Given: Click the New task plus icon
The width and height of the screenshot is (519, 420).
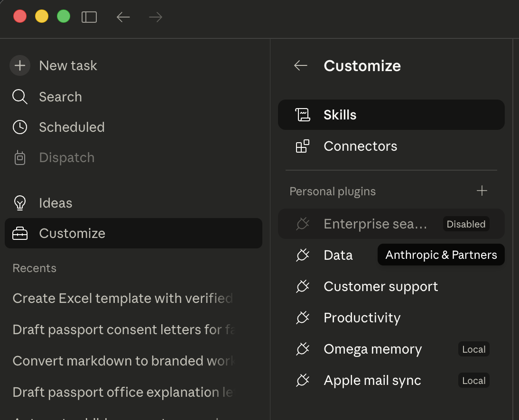Looking at the screenshot, I should pyautogui.click(x=20, y=65).
